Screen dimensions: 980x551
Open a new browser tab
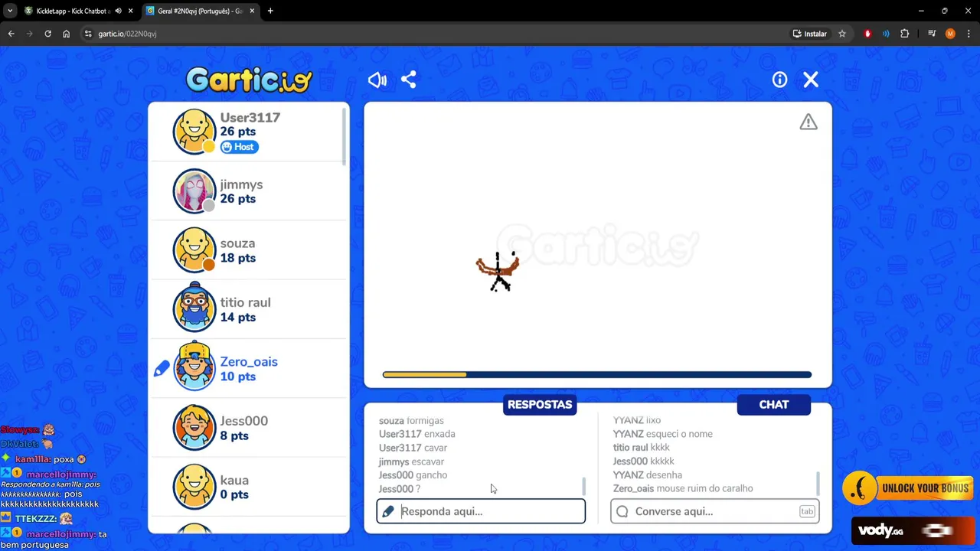pos(270,11)
